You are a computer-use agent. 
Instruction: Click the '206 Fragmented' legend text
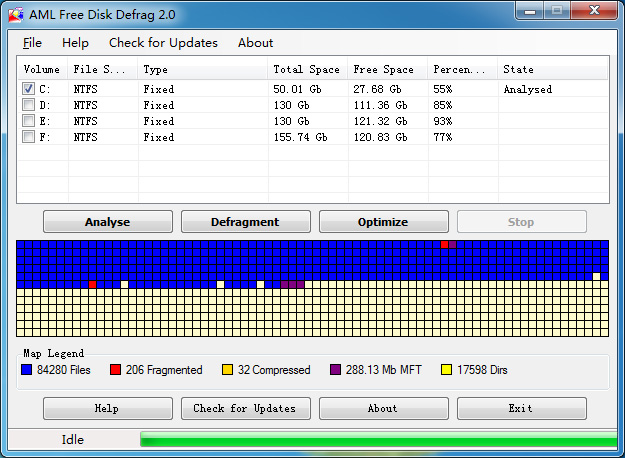point(164,370)
